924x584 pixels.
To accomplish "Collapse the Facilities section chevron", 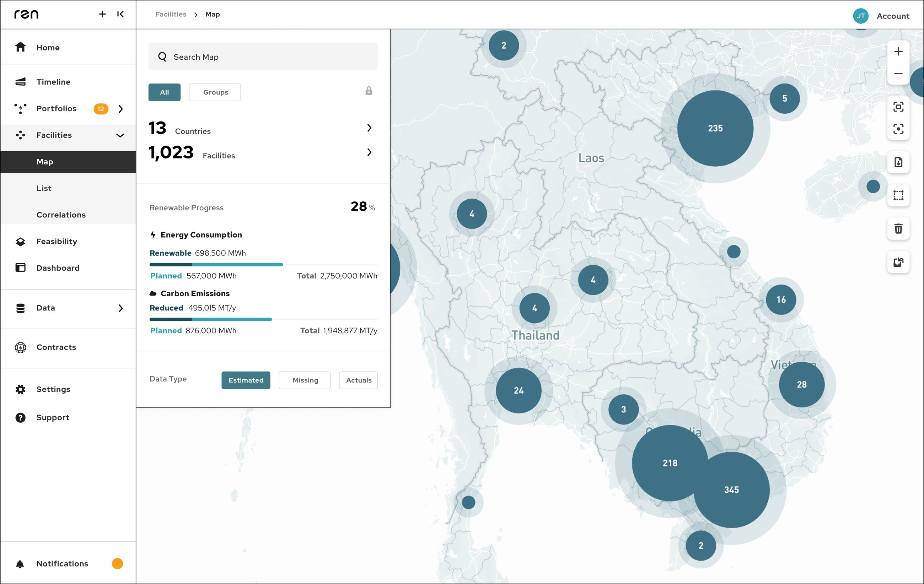I will tap(120, 135).
